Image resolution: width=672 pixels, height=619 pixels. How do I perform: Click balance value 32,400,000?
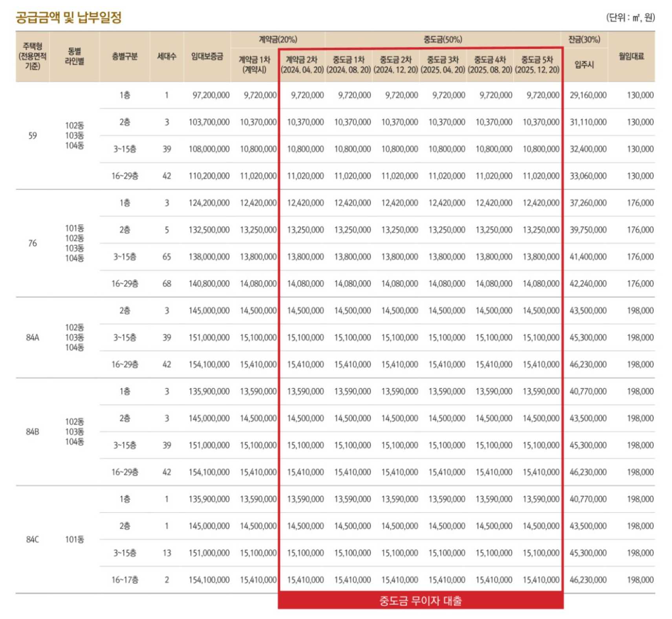tap(588, 149)
